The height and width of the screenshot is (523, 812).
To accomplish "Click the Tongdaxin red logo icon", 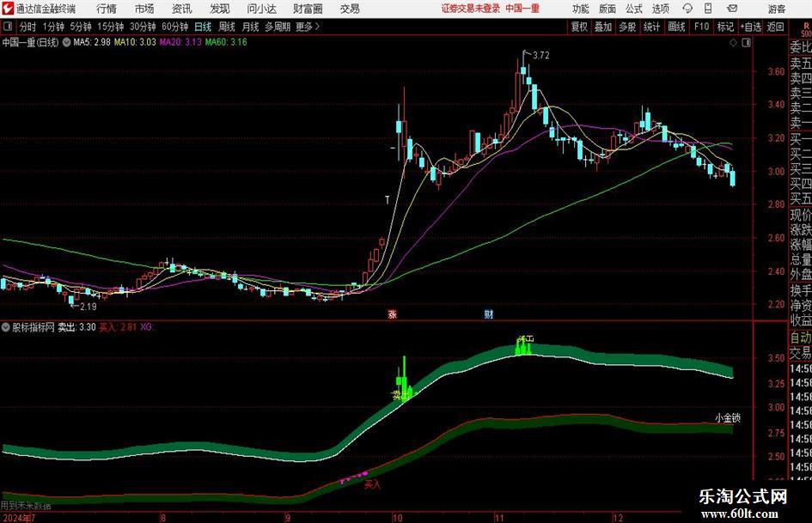I will pos(8,9).
